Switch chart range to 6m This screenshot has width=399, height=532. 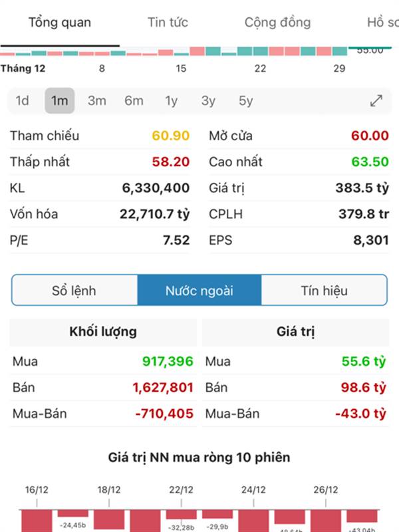[134, 101]
